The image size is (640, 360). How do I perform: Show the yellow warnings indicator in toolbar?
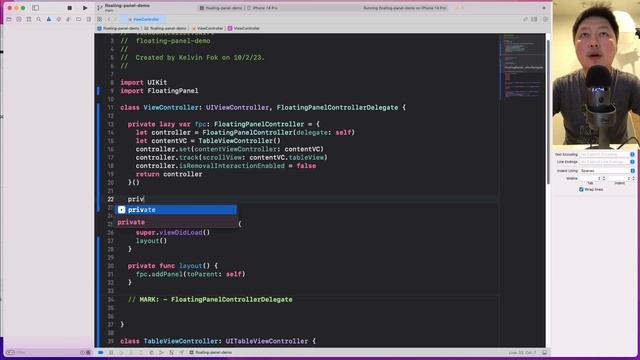click(460, 8)
